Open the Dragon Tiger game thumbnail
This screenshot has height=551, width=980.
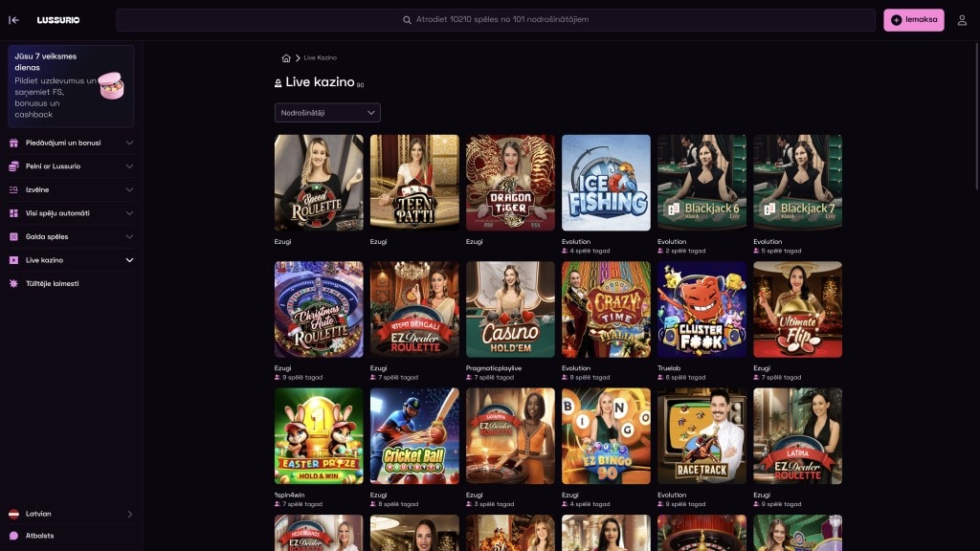tap(510, 183)
